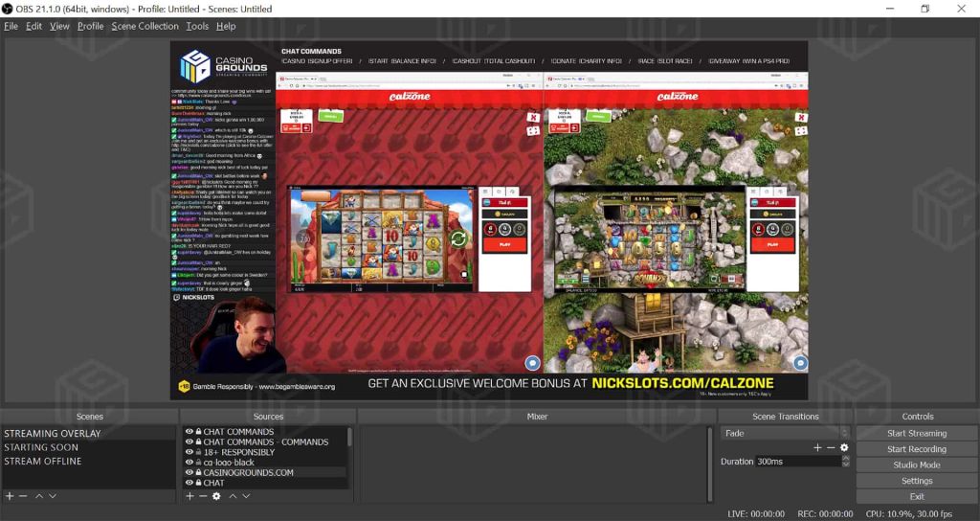This screenshot has height=521, width=980.
Task: Click the CPU usage status text
Action: point(909,513)
